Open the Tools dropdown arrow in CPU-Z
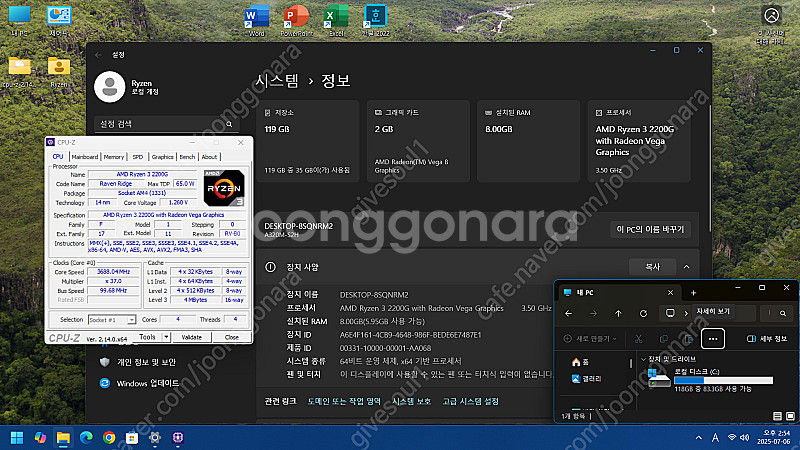 [x=166, y=337]
